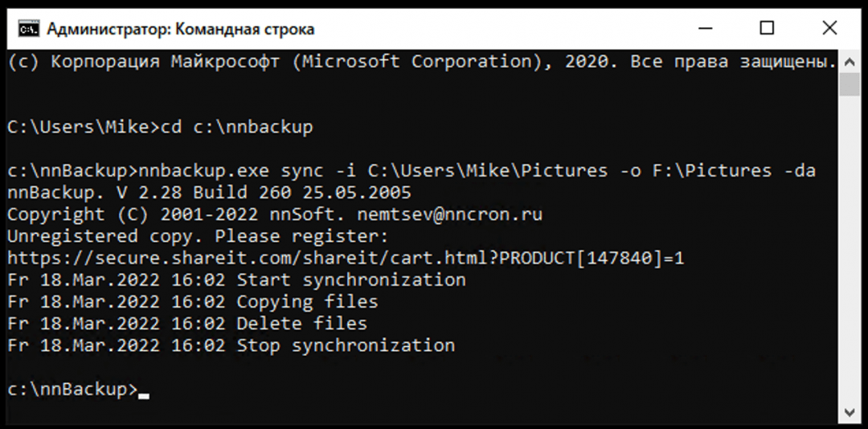868x429 pixels.
Task: Click the "cd c:\nnbackup" command text
Action: point(236,128)
